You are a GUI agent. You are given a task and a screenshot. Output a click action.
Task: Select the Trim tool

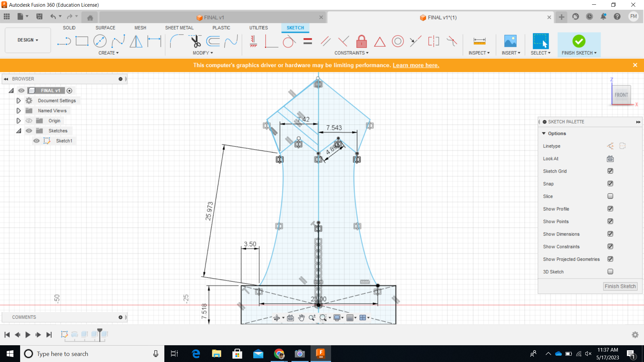(x=196, y=41)
